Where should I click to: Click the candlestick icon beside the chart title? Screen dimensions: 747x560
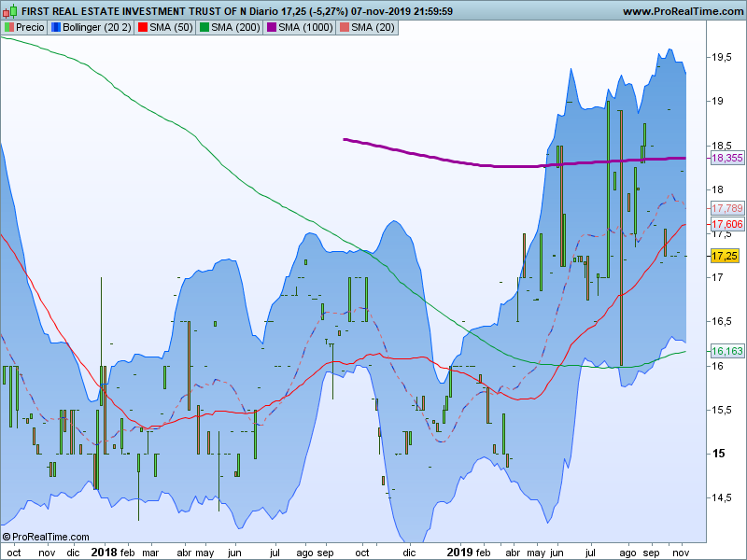point(10,10)
